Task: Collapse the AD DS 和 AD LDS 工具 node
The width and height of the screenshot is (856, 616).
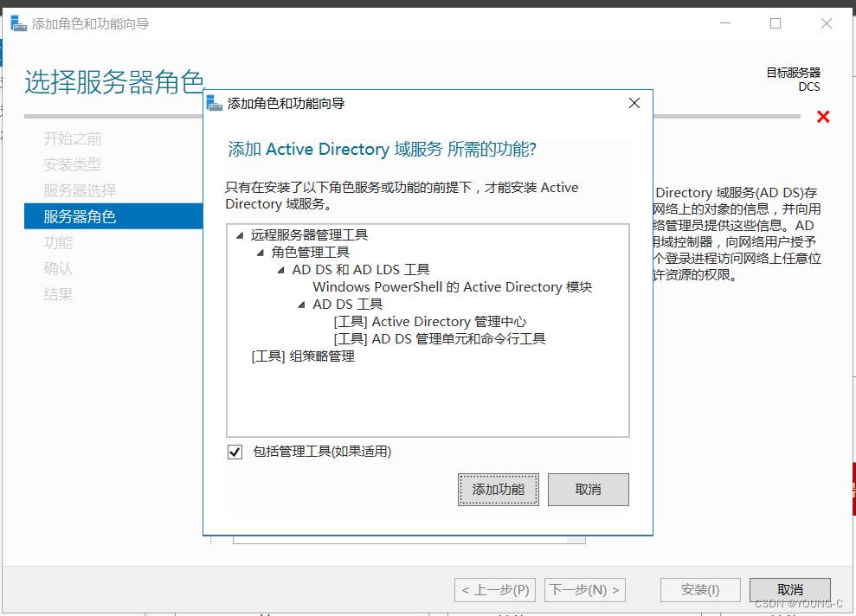Action: point(281,270)
